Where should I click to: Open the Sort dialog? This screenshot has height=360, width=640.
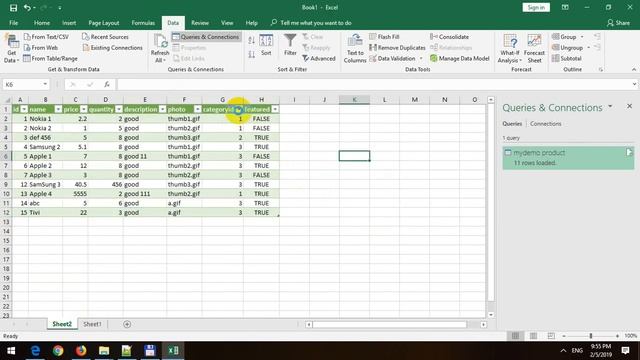click(x=266, y=45)
